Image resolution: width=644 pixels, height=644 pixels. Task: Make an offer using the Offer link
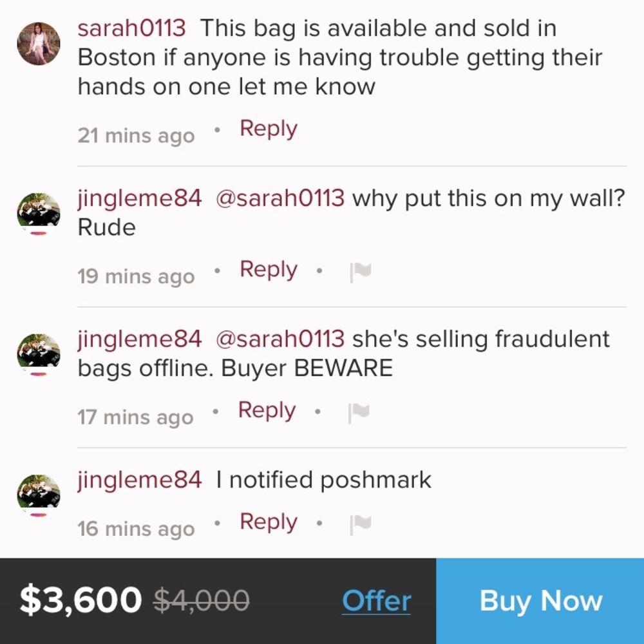tap(376, 601)
